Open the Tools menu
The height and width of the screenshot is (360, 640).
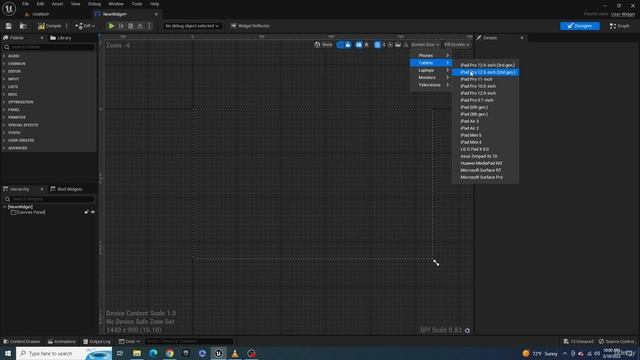(x=137, y=4)
